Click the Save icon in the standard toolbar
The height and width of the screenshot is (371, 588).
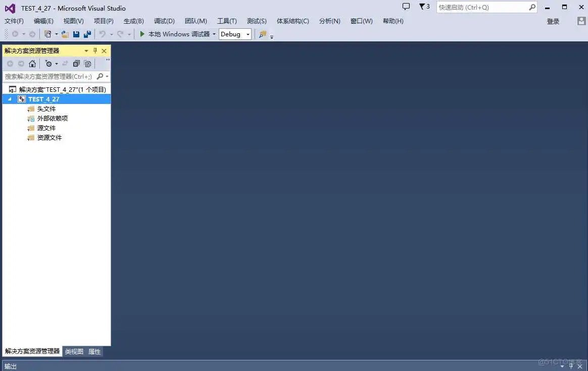[x=77, y=34]
